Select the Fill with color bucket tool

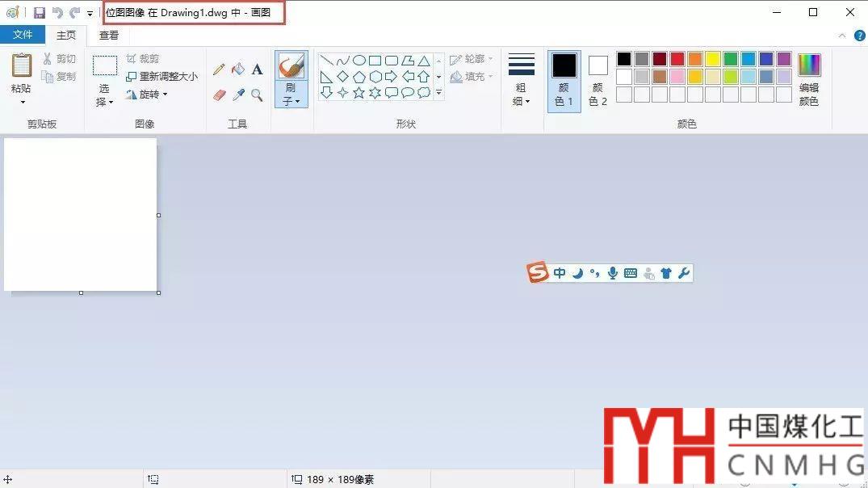(x=238, y=69)
